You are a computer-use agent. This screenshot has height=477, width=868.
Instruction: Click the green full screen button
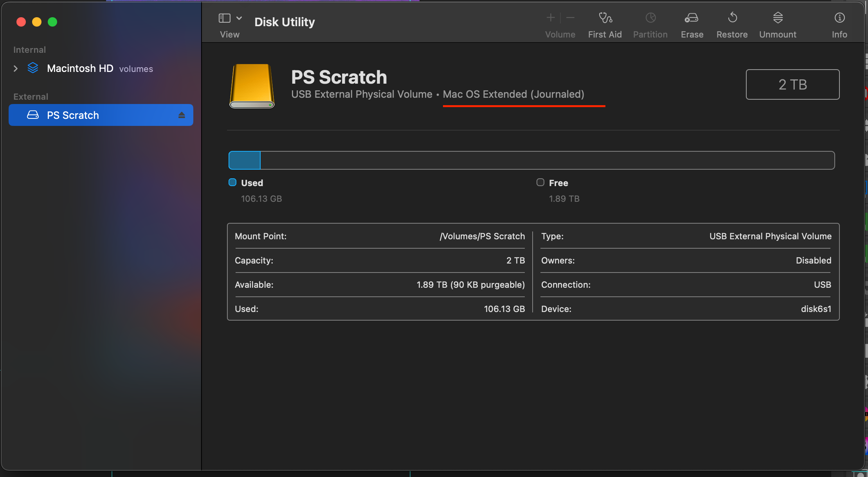pos(52,22)
